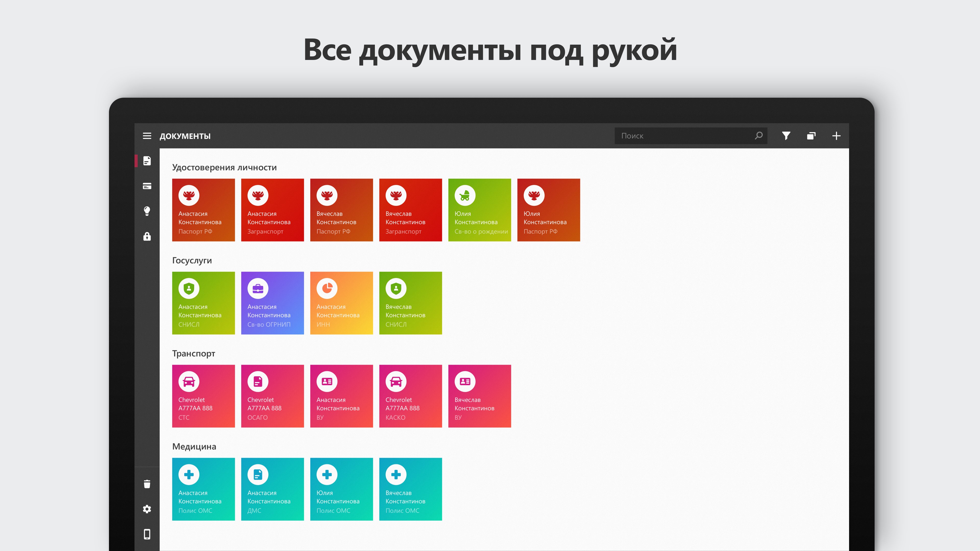Open settings gear in sidebar
This screenshot has width=980, height=551.
point(147,509)
